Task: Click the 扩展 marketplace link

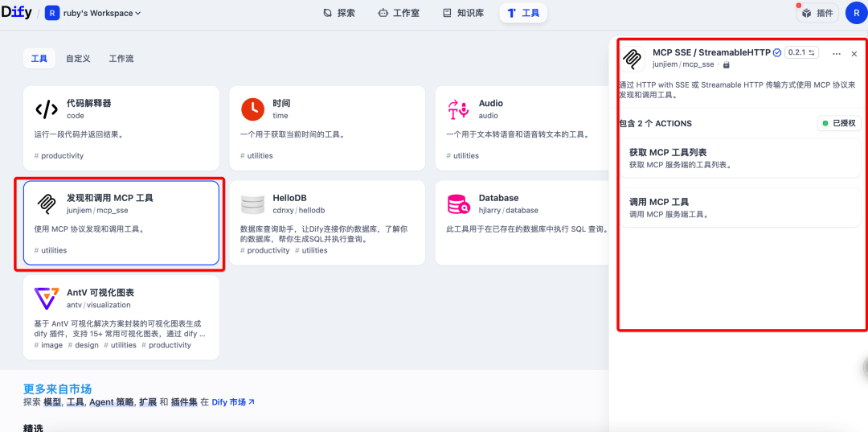Action: [148, 402]
